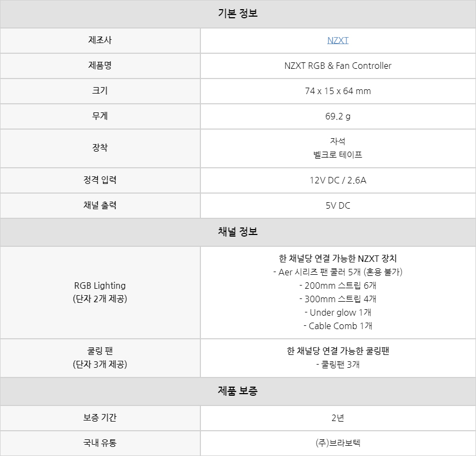
Task: Click the 74 x 15 x 64 mm value
Action: coord(337,91)
